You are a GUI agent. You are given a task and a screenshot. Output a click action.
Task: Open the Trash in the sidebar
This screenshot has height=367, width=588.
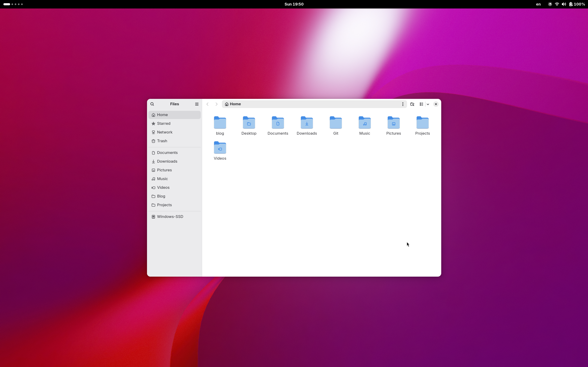tap(162, 141)
